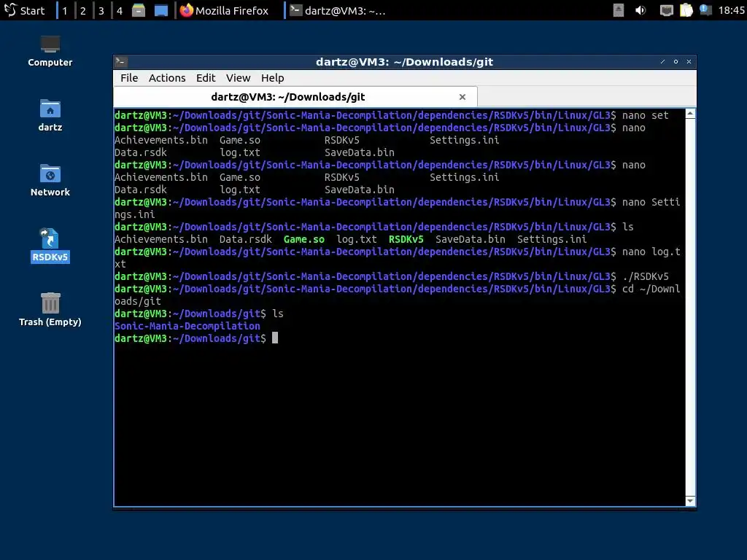Open the notifications tray icon

[705, 10]
